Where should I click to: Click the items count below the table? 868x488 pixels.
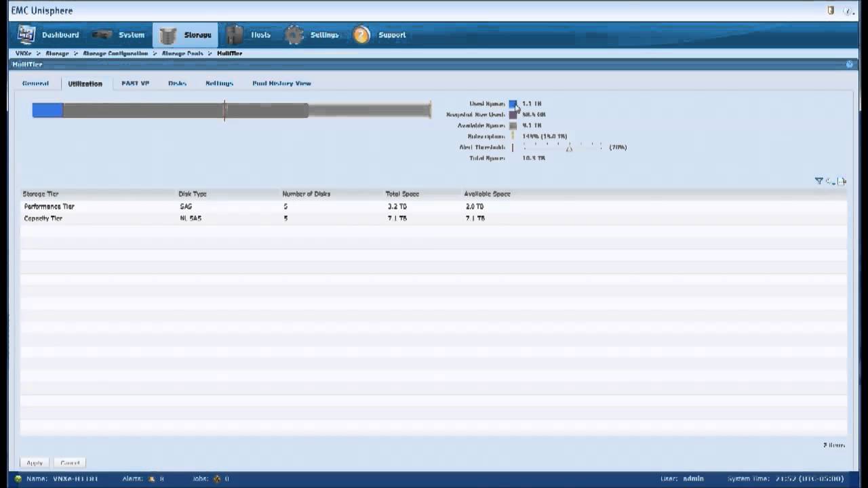tap(834, 445)
